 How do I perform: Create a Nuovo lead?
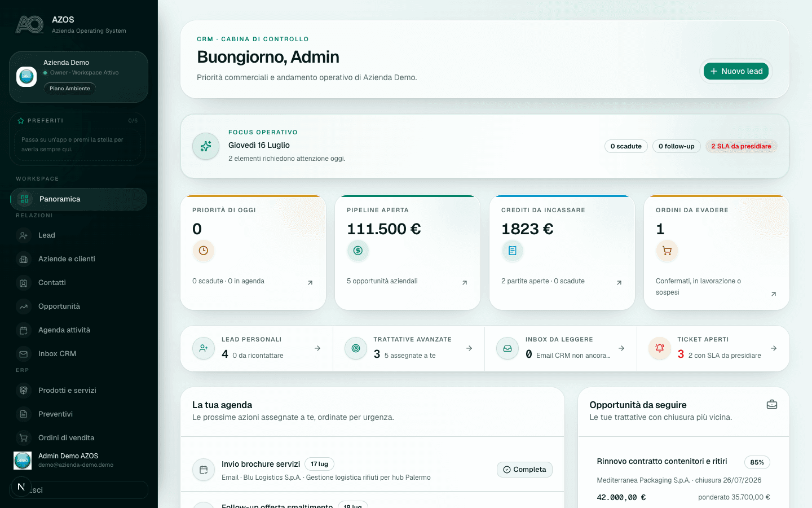coord(736,71)
